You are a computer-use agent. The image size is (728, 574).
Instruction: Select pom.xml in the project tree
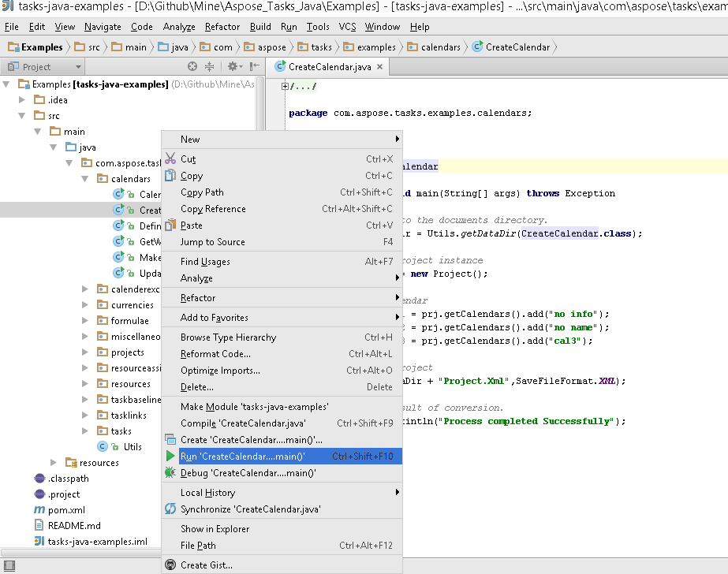click(x=65, y=510)
